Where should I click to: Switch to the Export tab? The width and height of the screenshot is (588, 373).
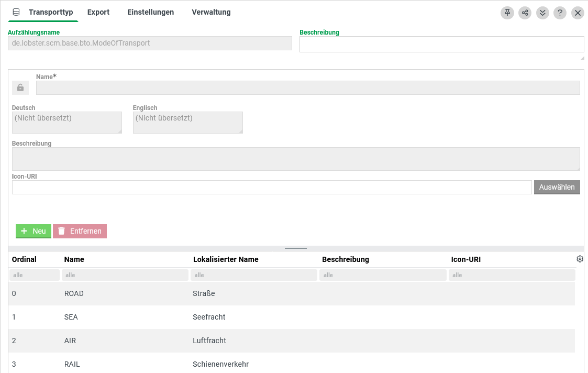click(x=98, y=12)
